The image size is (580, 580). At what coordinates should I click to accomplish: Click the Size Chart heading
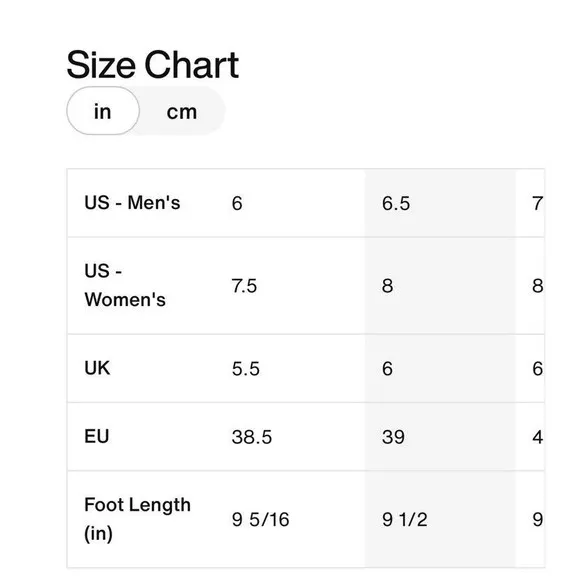tap(152, 65)
